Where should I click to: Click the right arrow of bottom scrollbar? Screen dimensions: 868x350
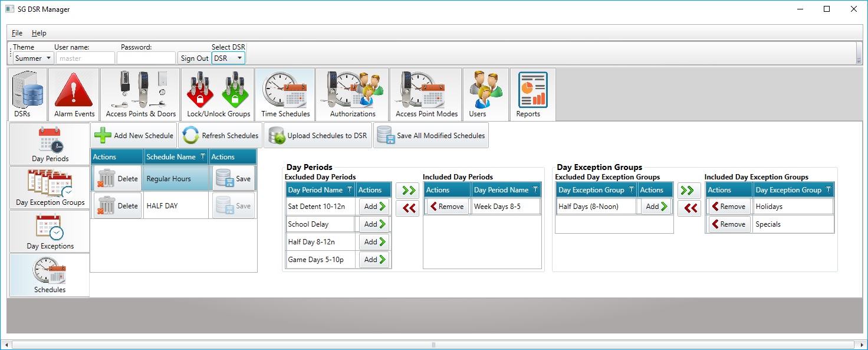click(862, 345)
